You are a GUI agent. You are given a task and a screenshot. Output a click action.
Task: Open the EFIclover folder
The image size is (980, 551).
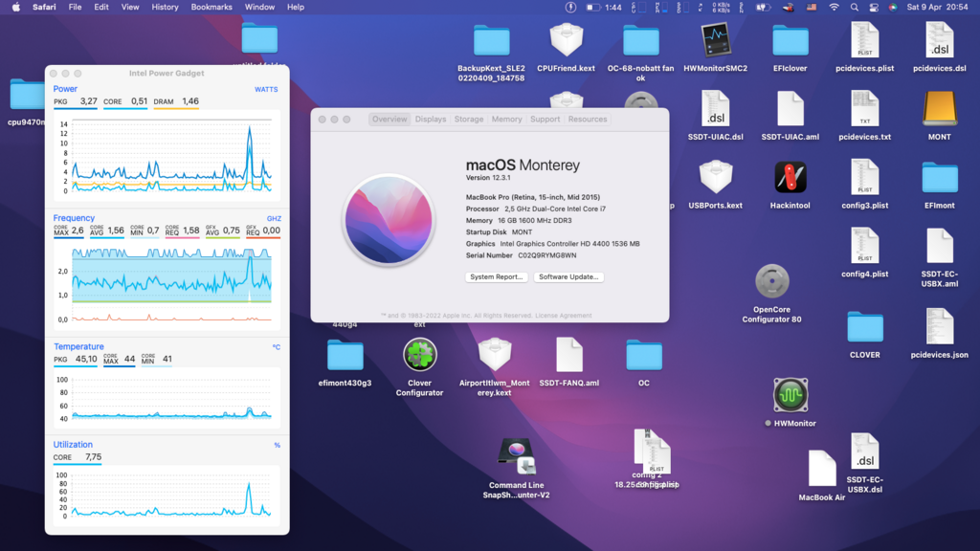coord(790,40)
